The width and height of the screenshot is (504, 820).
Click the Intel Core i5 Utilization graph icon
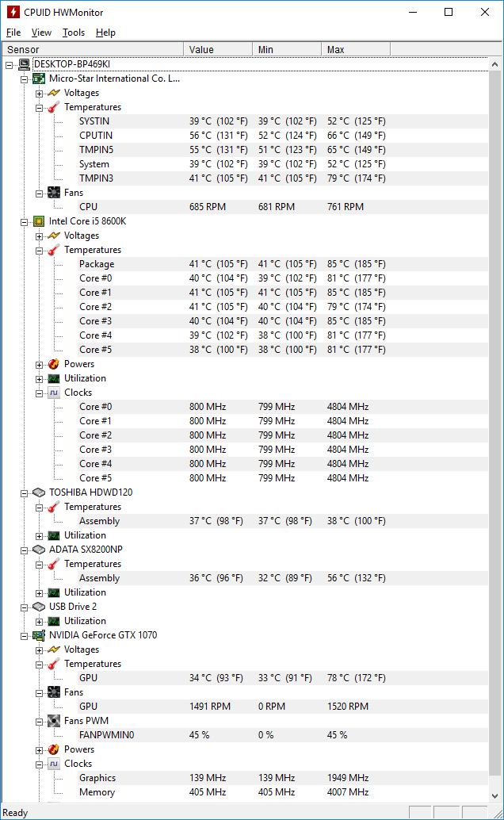(53, 378)
